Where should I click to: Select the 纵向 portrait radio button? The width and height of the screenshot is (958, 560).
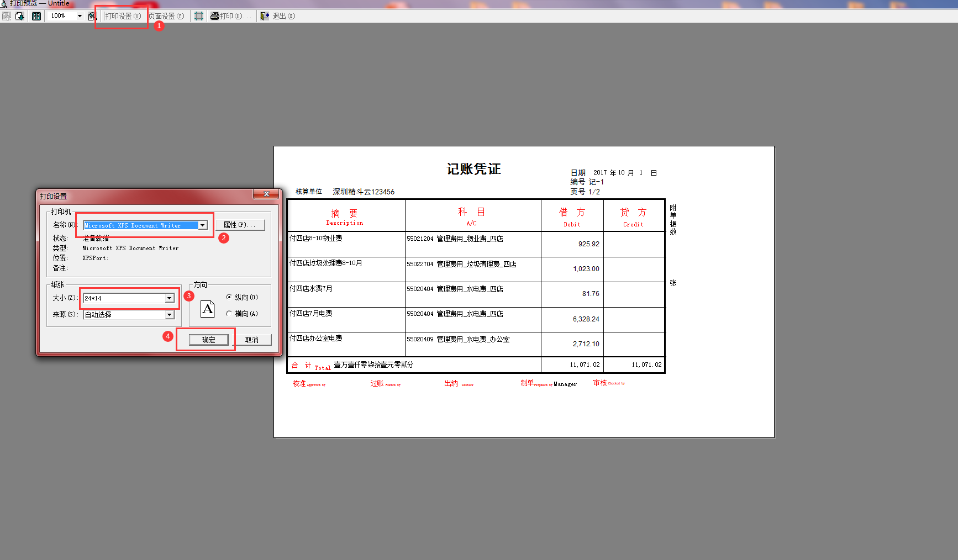coord(229,297)
